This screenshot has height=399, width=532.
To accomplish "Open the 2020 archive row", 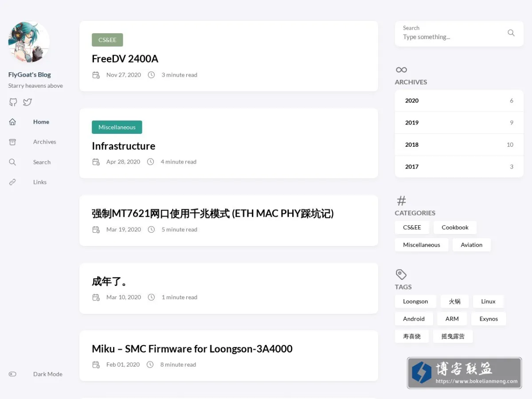I will (x=459, y=101).
